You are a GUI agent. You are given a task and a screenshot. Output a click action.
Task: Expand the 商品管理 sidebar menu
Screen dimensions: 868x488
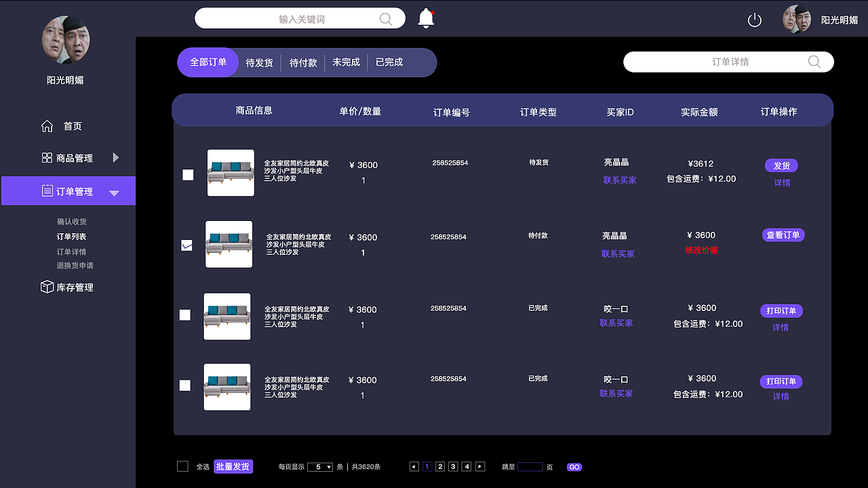[115, 157]
